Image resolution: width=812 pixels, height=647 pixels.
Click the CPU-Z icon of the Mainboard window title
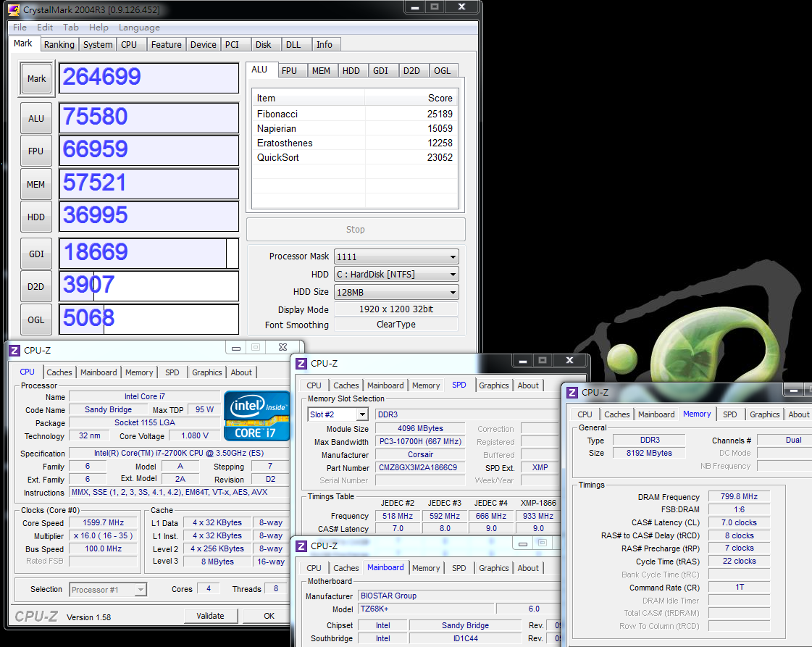pyautogui.click(x=301, y=546)
